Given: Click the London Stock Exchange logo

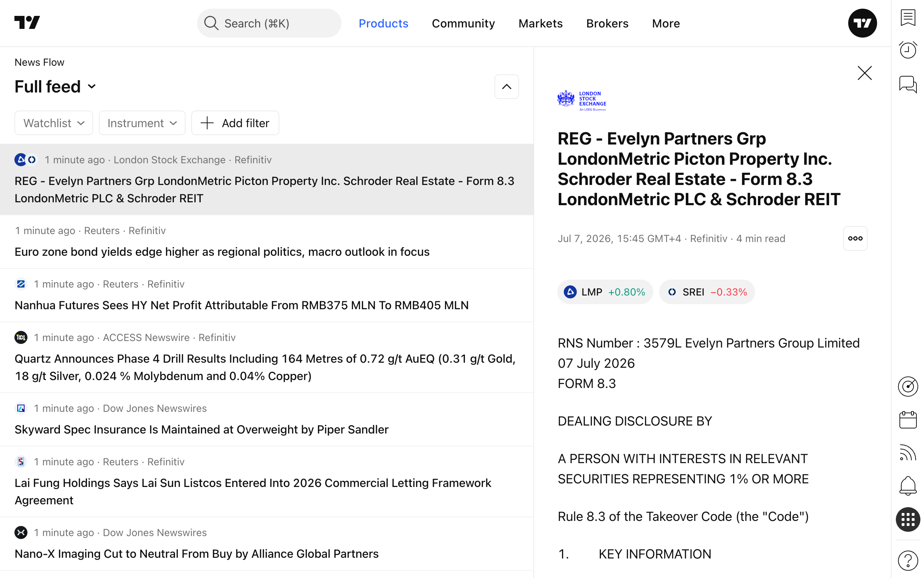Looking at the screenshot, I should 581,100.
